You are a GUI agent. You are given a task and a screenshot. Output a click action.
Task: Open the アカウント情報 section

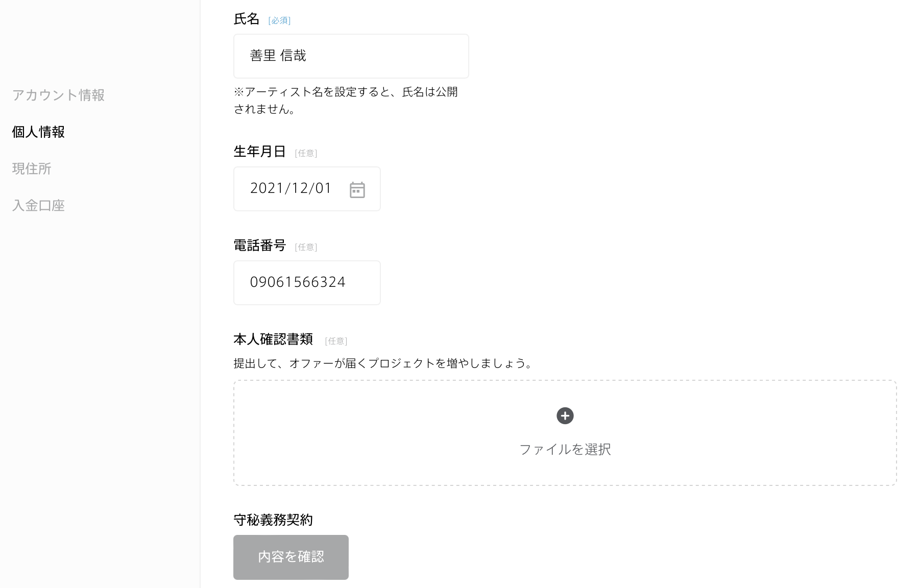[x=58, y=95]
